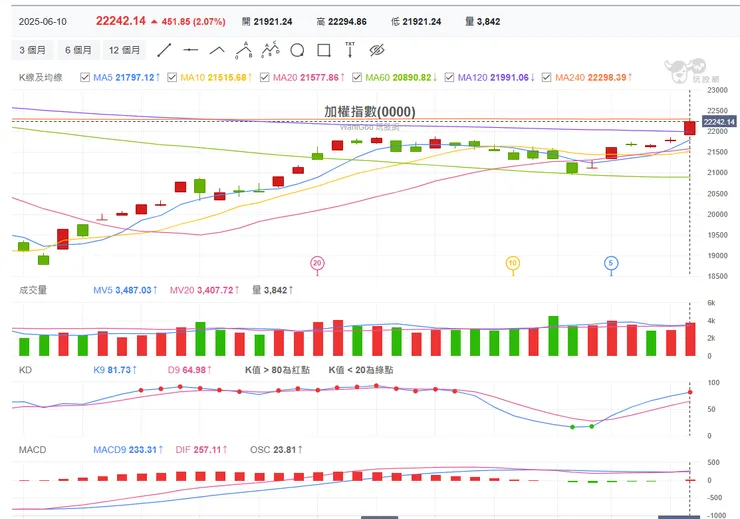Viewport: 740px width, 519px height.
Task: Uncheck the MA120 moving average checkbox
Action: pyautogui.click(x=450, y=77)
